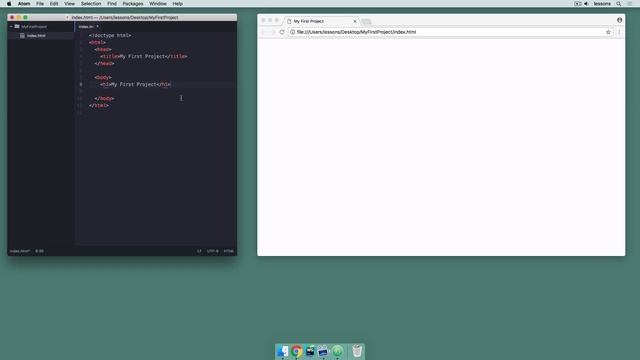
Task: Click the title My First Project line
Action: [144, 56]
